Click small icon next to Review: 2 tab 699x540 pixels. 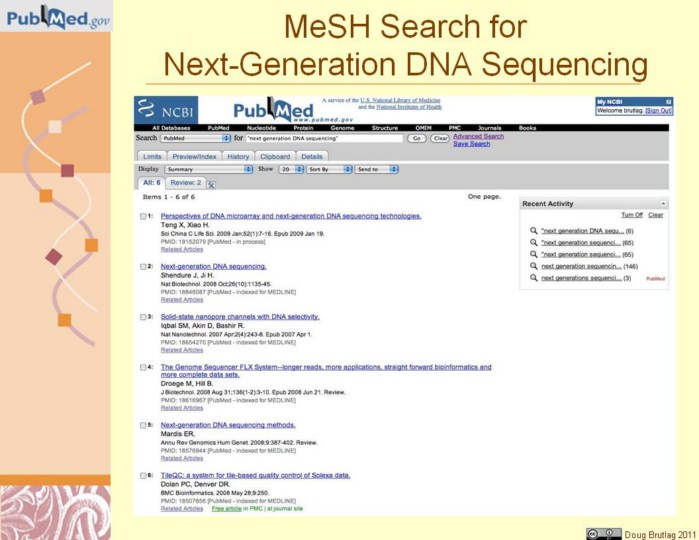coord(212,184)
